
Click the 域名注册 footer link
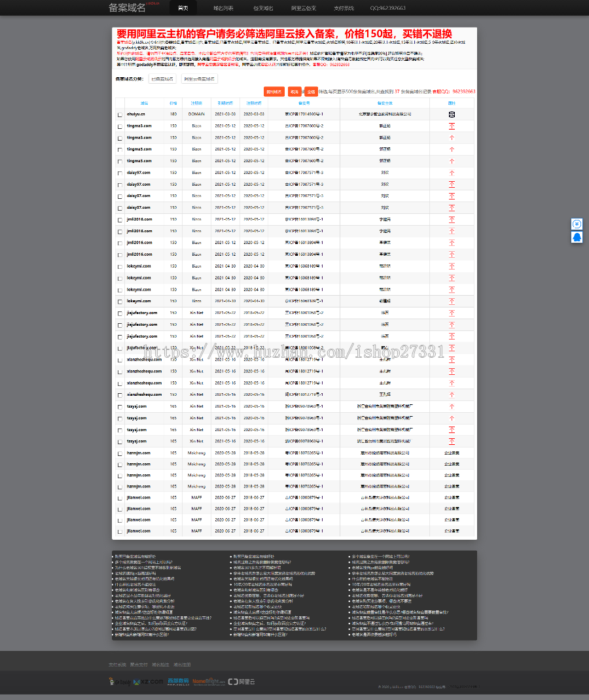[182, 665]
